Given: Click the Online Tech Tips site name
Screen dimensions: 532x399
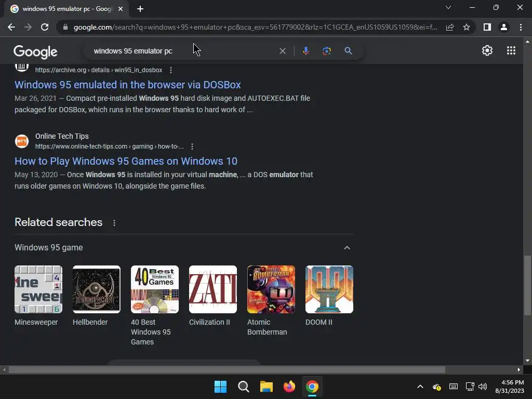Looking at the screenshot, I should pos(62,136).
